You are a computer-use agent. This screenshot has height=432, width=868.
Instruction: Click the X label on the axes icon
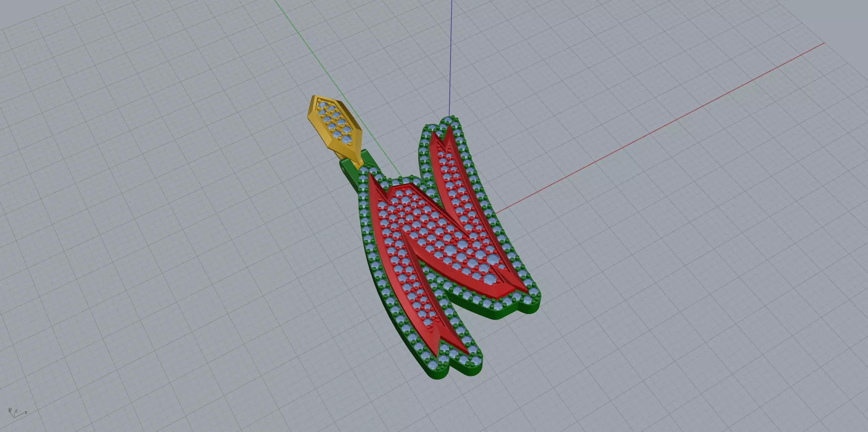(x=26, y=413)
